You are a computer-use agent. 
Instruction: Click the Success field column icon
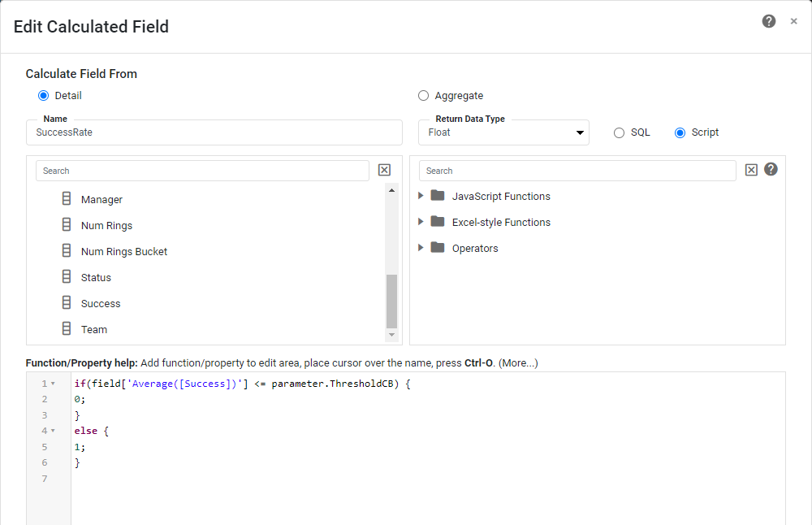[x=67, y=302]
